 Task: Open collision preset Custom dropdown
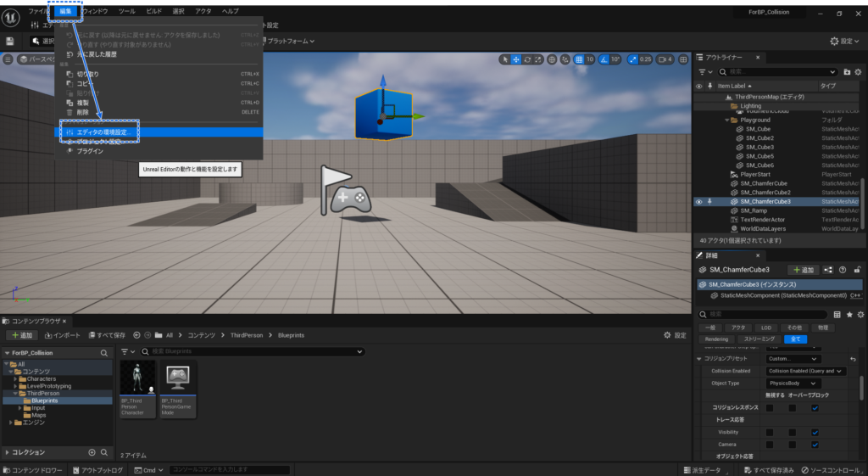tap(793, 359)
